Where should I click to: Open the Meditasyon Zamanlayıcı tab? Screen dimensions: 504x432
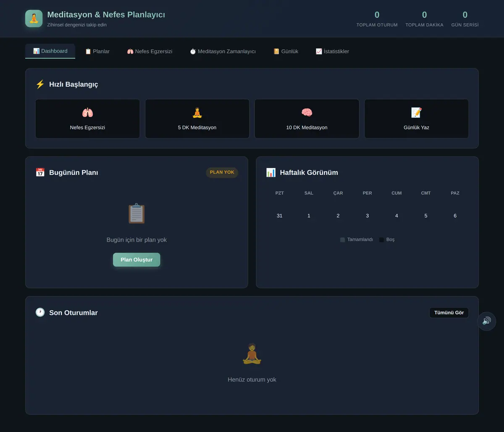(223, 51)
